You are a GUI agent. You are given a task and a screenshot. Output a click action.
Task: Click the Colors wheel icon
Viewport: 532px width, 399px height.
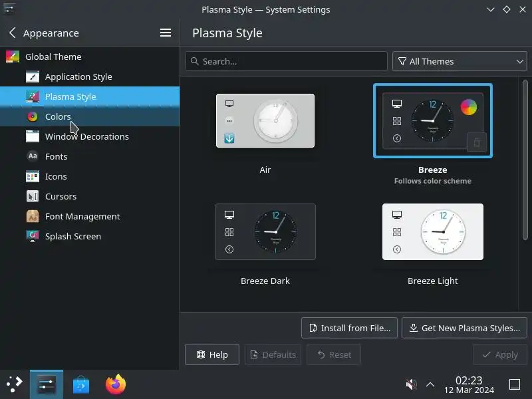(x=33, y=117)
